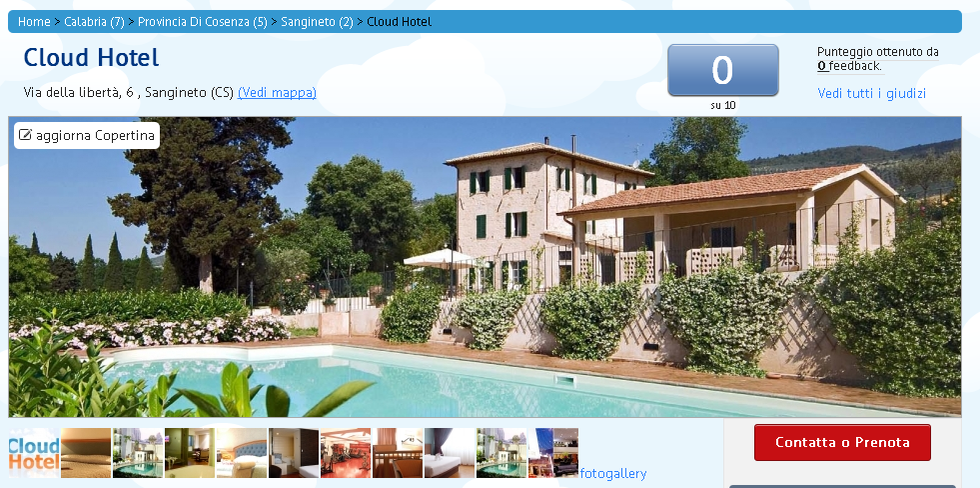This screenshot has height=488, width=980.
Task: Open the fotogallery link
Action: click(613, 474)
